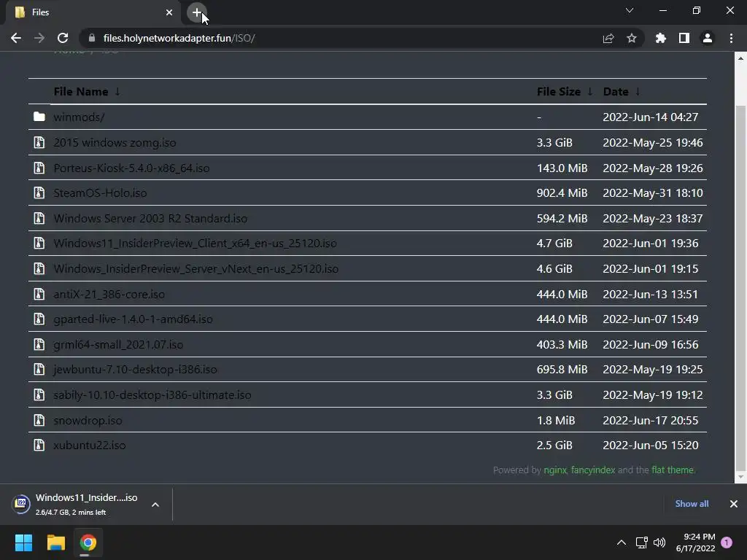Click file icon beside snowdrop.iso

[x=39, y=420]
